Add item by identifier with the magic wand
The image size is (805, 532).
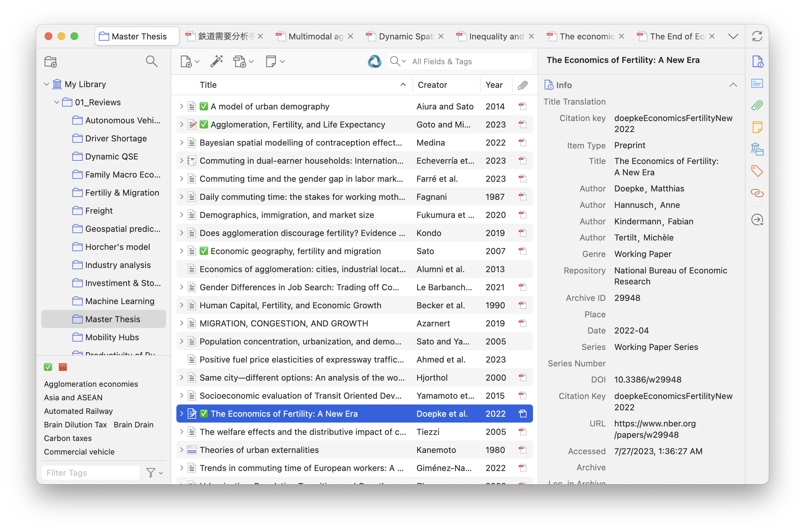click(217, 61)
